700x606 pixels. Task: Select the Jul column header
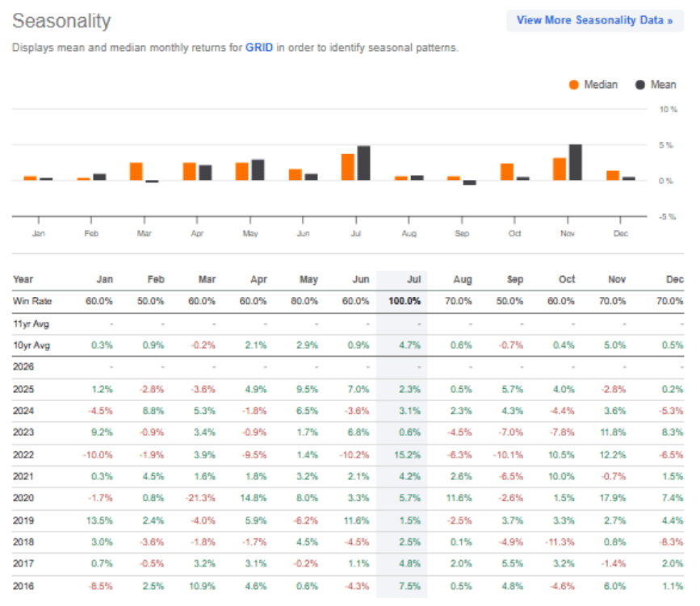(x=413, y=279)
